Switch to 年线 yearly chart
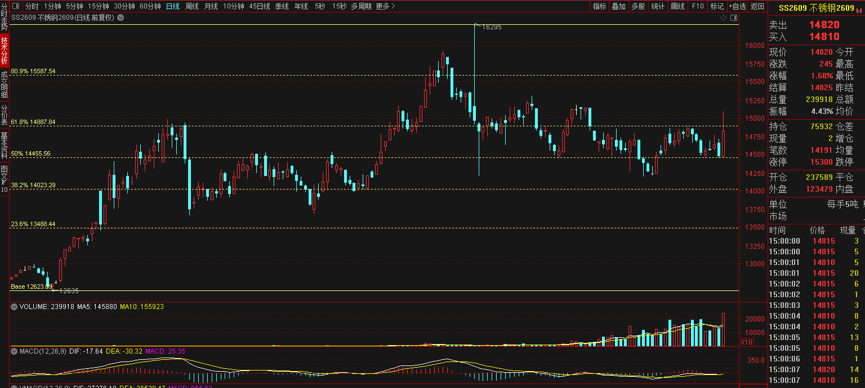The width and height of the screenshot is (865, 388). pyautogui.click(x=301, y=7)
